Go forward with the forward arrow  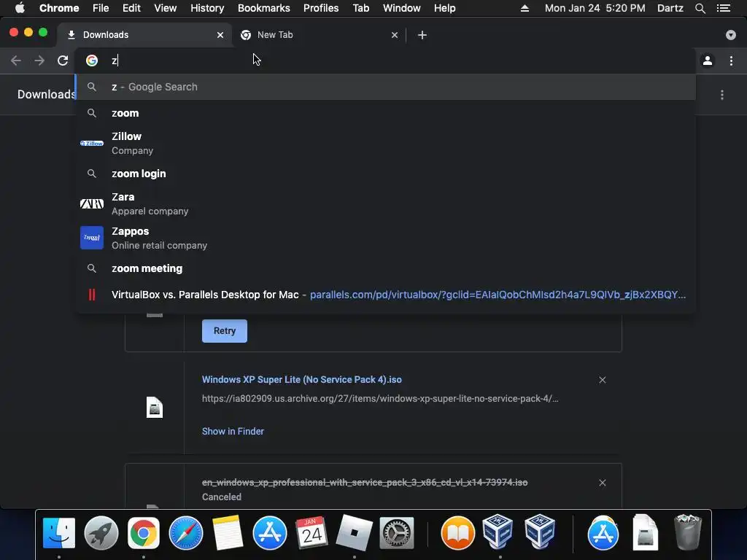(39, 61)
